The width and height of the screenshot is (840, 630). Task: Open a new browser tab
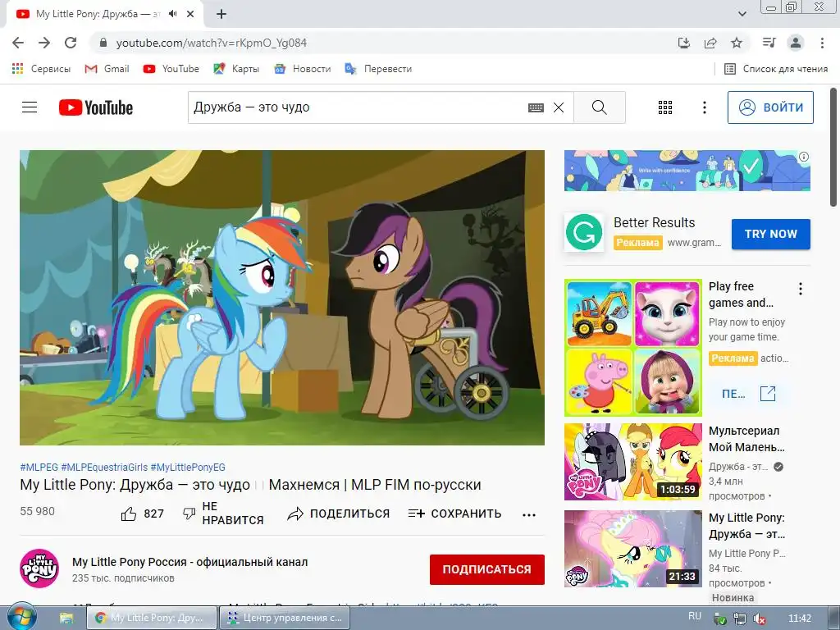[x=221, y=14]
